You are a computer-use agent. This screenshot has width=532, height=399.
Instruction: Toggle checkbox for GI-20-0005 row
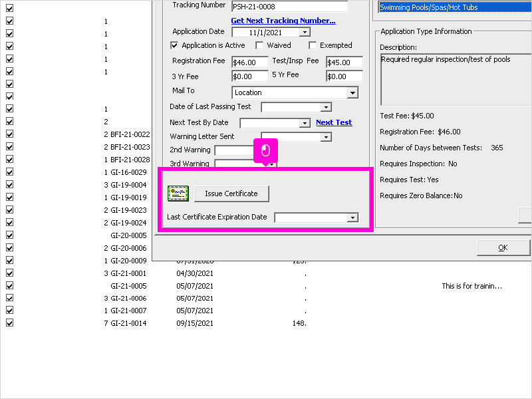[x=10, y=235]
